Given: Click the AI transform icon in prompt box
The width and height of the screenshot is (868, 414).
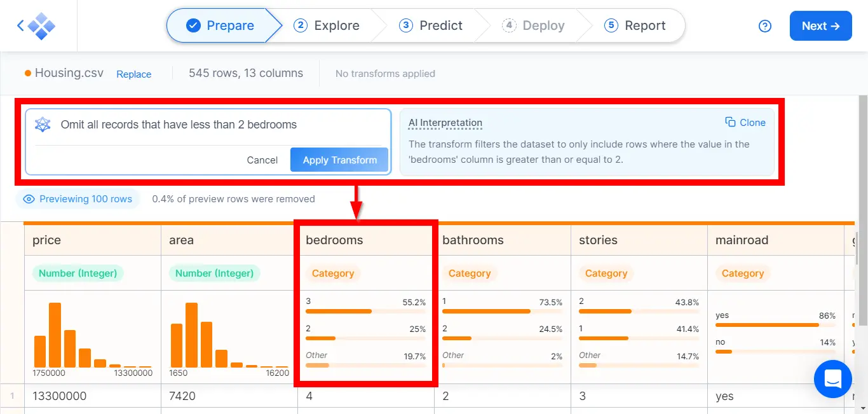Looking at the screenshot, I should coord(43,125).
